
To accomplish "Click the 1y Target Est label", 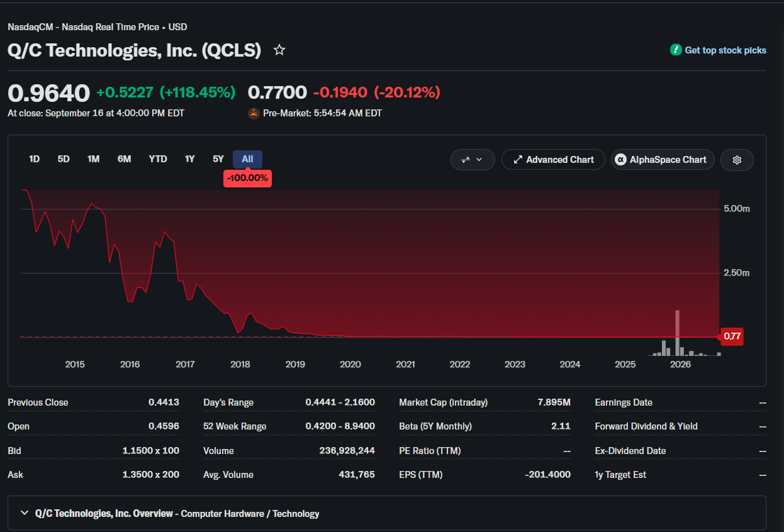I will pos(620,474).
